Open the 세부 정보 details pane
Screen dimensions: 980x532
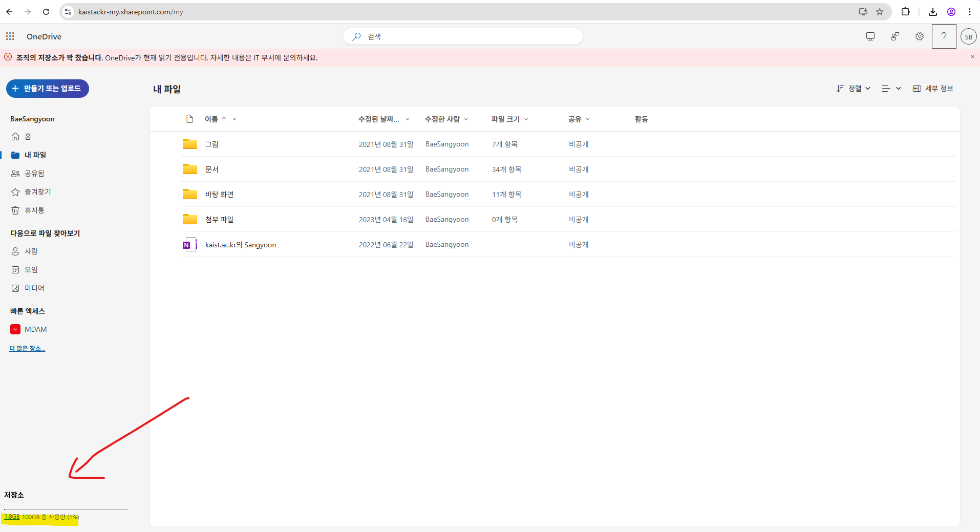click(933, 89)
